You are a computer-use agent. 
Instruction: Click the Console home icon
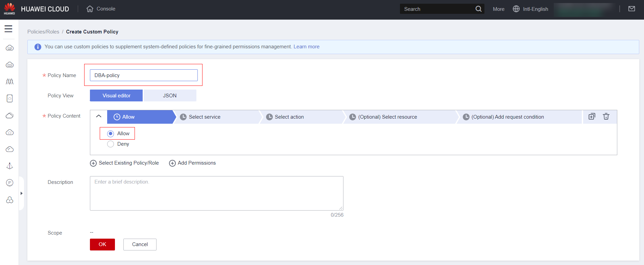click(90, 9)
